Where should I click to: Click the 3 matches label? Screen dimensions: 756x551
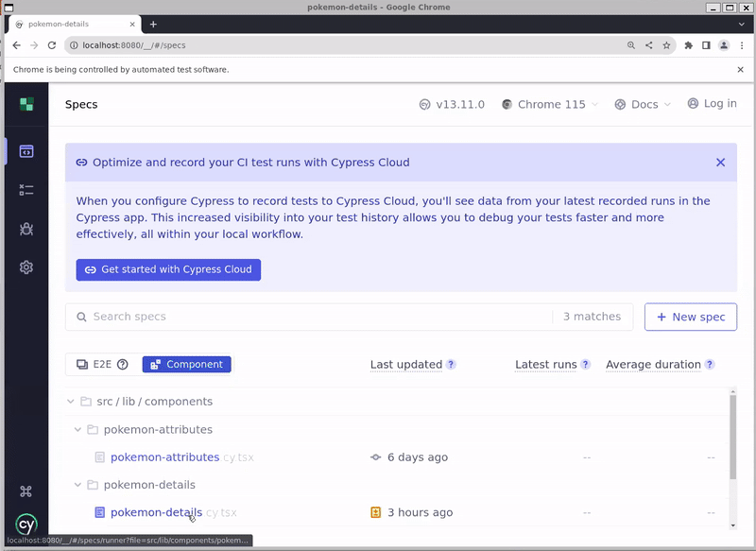point(593,317)
